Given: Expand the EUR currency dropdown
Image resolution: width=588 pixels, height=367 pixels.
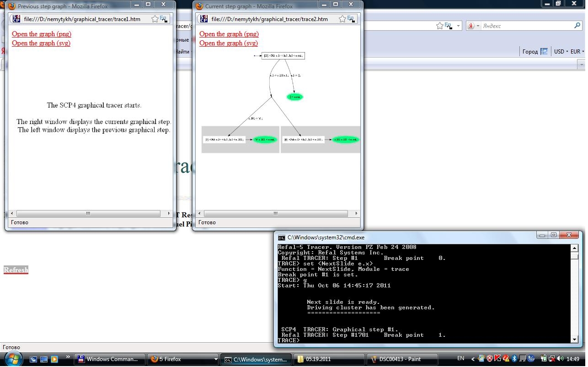Looking at the screenshot, I should pyautogui.click(x=577, y=52).
